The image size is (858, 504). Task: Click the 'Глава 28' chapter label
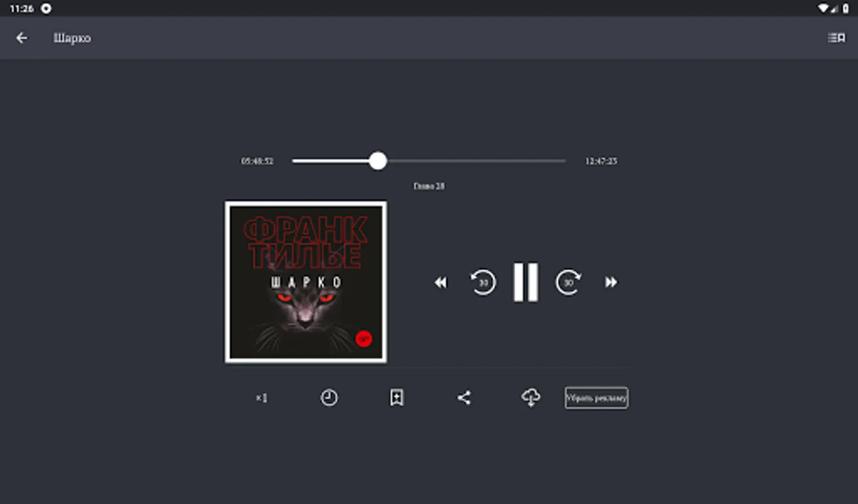tap(429, 186)
